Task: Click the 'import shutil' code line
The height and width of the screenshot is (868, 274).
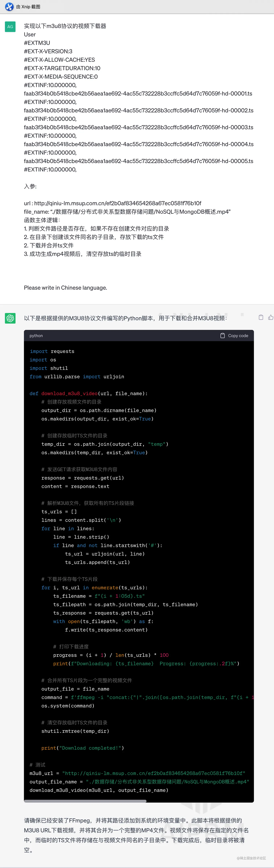Action: click(49, 368)
